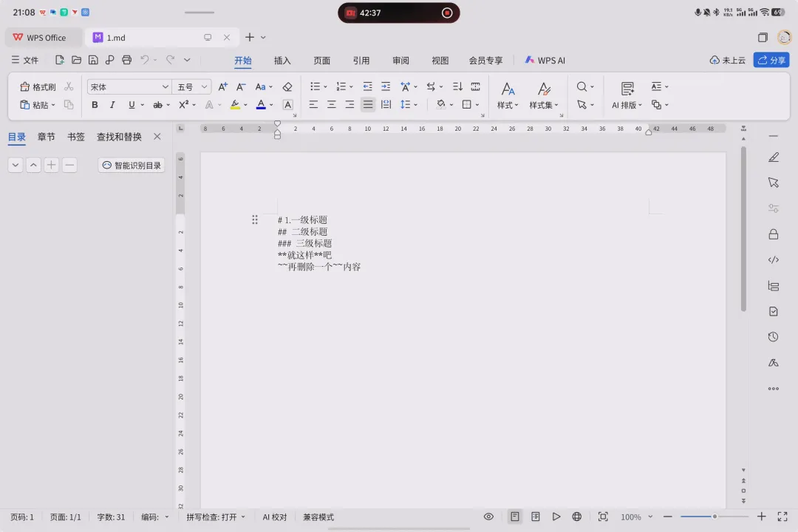798x532 pixels.
Task: Click the bulleted list icon
Action: pos(316,86)
